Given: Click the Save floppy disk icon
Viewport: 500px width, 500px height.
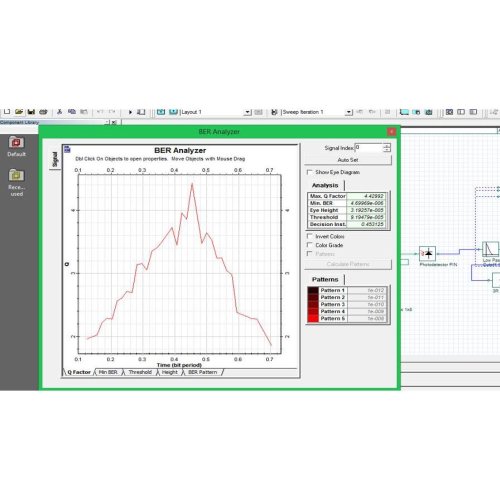Looking at the screenshot, I should point(31,112).
